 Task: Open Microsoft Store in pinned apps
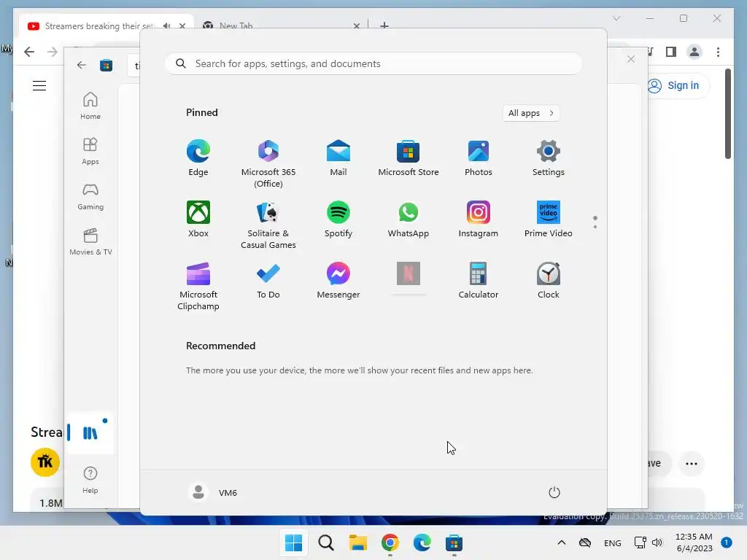click(x=409, y=158)
